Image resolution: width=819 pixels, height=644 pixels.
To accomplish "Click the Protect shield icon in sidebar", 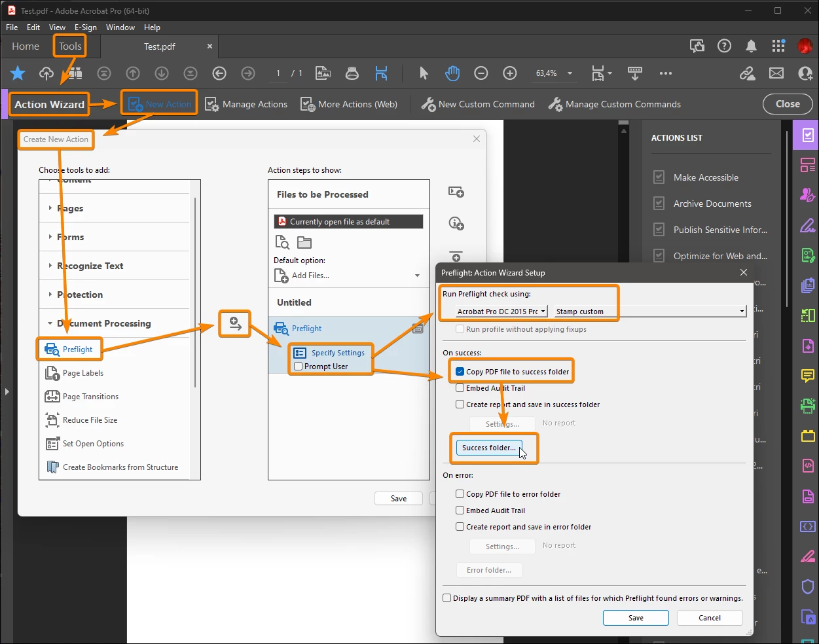I will [x=808, y=586].
